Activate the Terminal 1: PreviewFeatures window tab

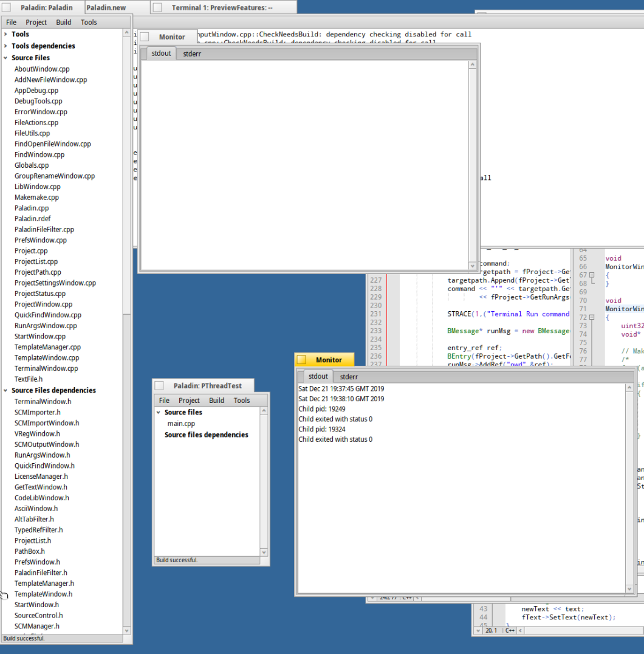[222, 7]
